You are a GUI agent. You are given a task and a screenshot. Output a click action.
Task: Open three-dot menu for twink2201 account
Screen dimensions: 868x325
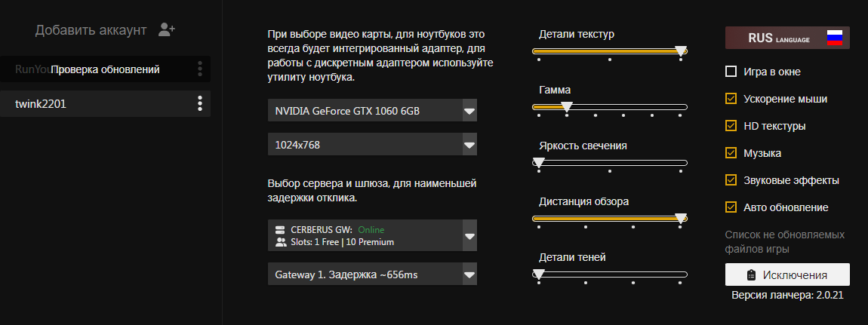tap(200, 103)
